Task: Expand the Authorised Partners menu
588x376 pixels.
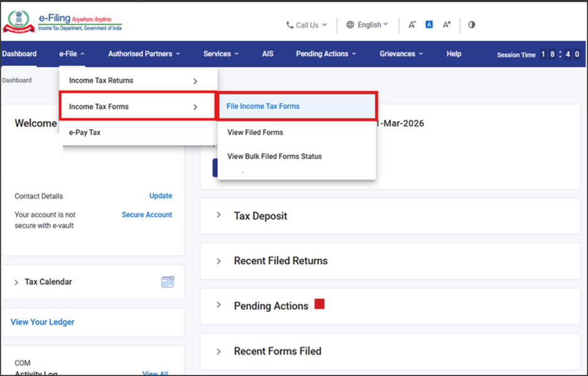Action: [144, 54]
